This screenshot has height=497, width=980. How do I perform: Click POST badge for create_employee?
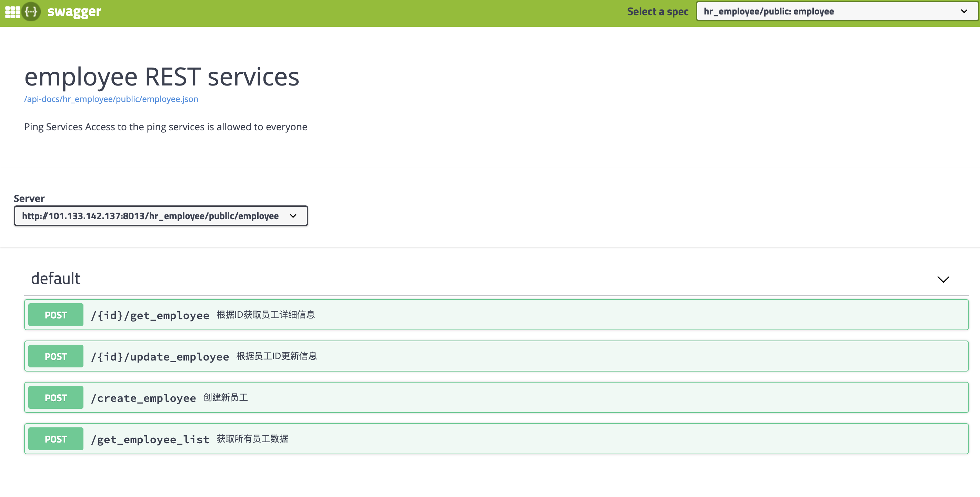[x=56, y=398]
